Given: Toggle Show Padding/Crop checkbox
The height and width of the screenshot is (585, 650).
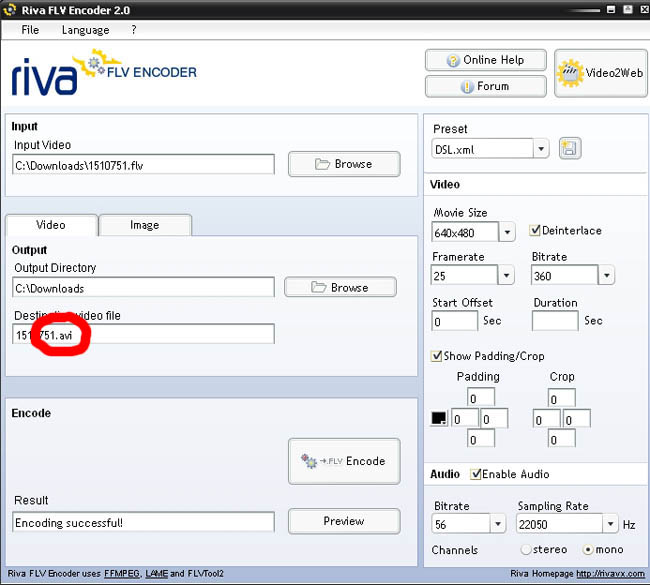Looking at the screenshot, I should [436, 356].
